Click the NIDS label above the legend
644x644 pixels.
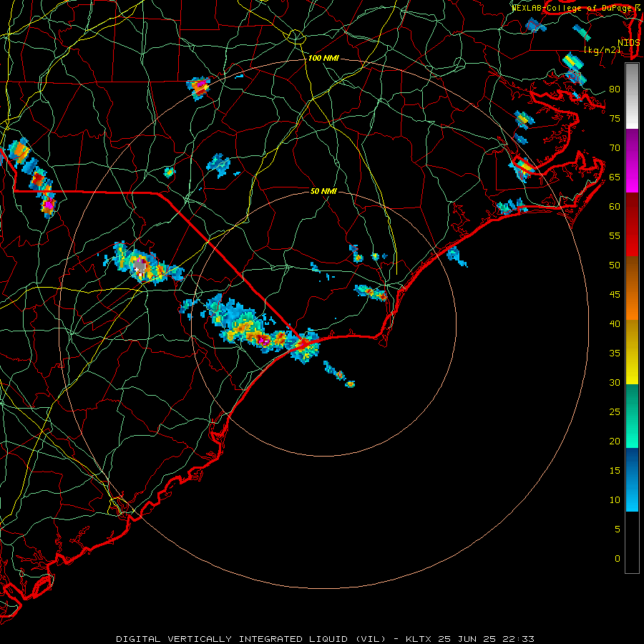(628, 43)
